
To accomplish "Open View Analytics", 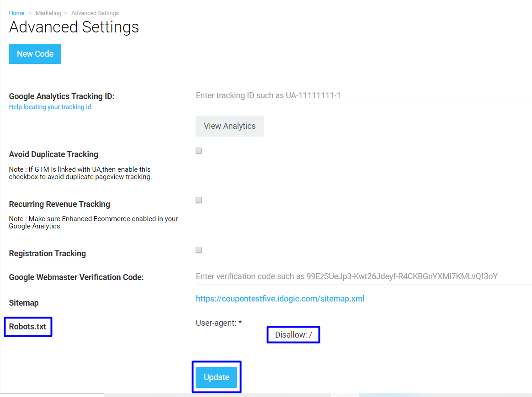I will [230, 126].
